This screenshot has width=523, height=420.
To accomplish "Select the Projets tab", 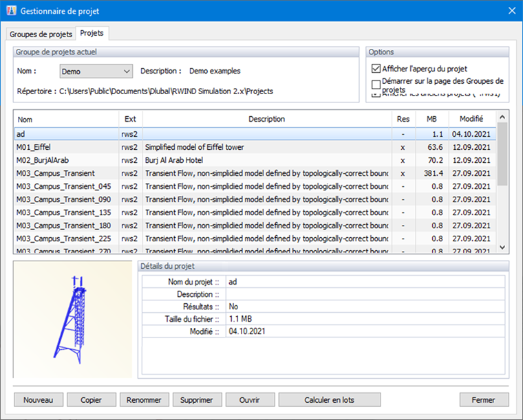I will (92, 33).
